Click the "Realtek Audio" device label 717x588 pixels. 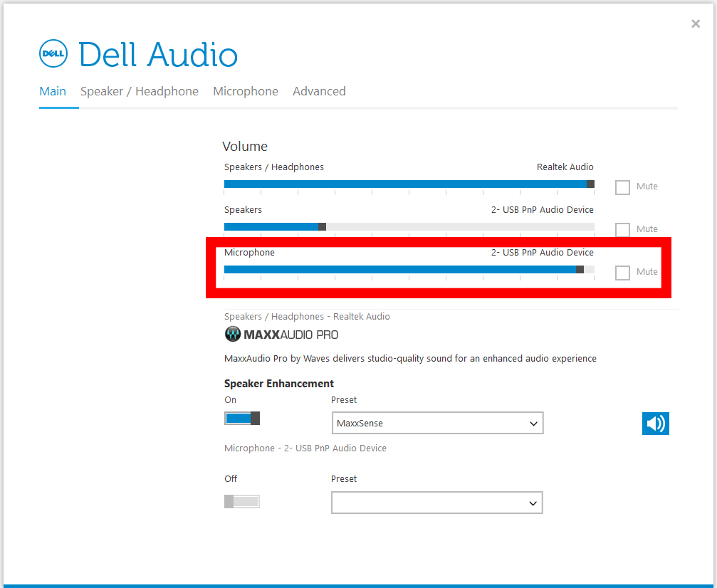pyautogui.click(x=565, y=167)
